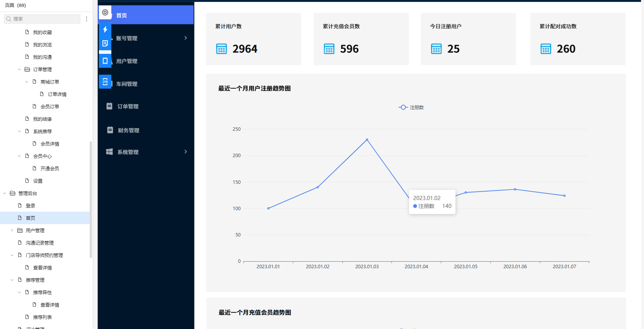The height and width of the screenshot is (329, 644).
Task: Click the lightning bolt interaction icon
Action: [105, 29]
